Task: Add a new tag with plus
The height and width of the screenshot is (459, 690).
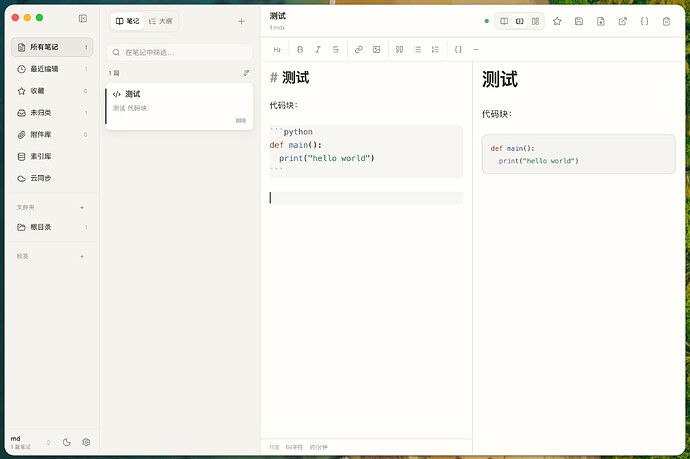Action: coord(82,256)
